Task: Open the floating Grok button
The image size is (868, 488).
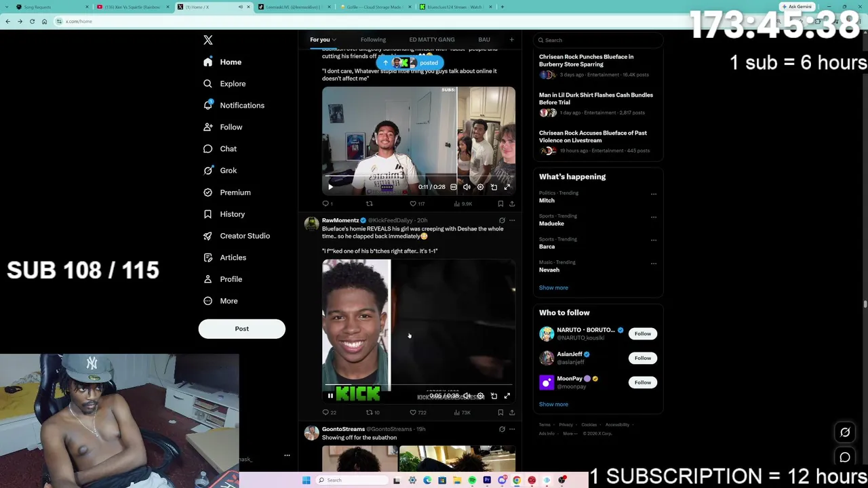Action: coord(845,432)
